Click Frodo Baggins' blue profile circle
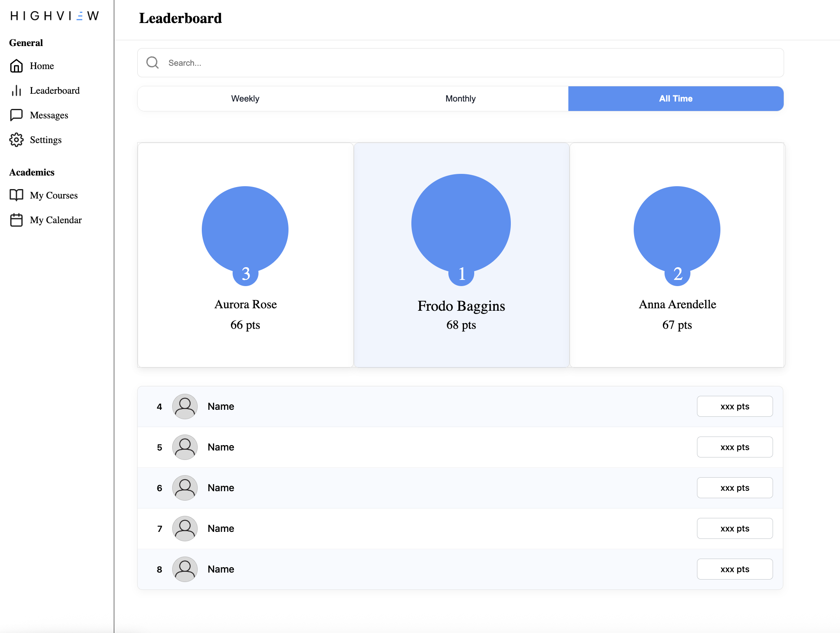This screenshot has height=633, width=840. 461,223
